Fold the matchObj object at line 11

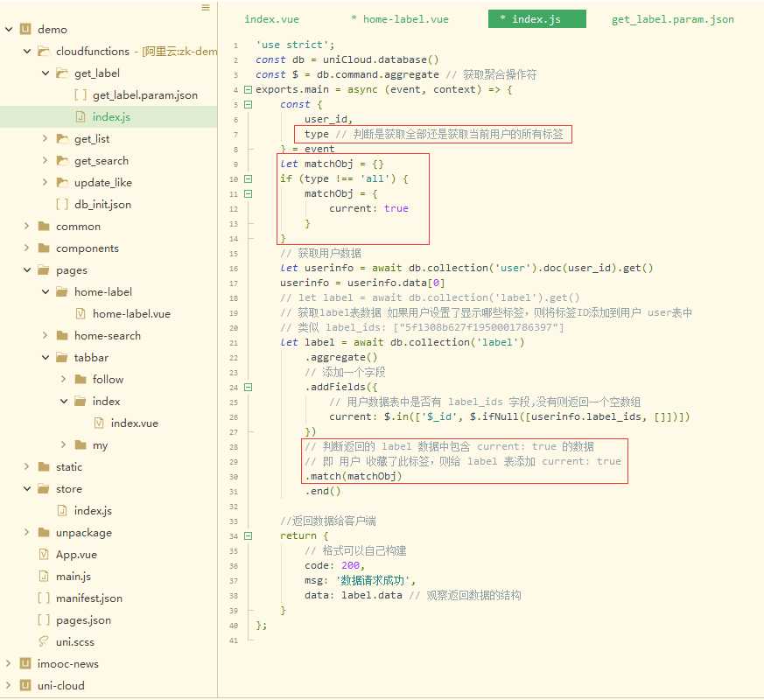click(x=248, y=194)
